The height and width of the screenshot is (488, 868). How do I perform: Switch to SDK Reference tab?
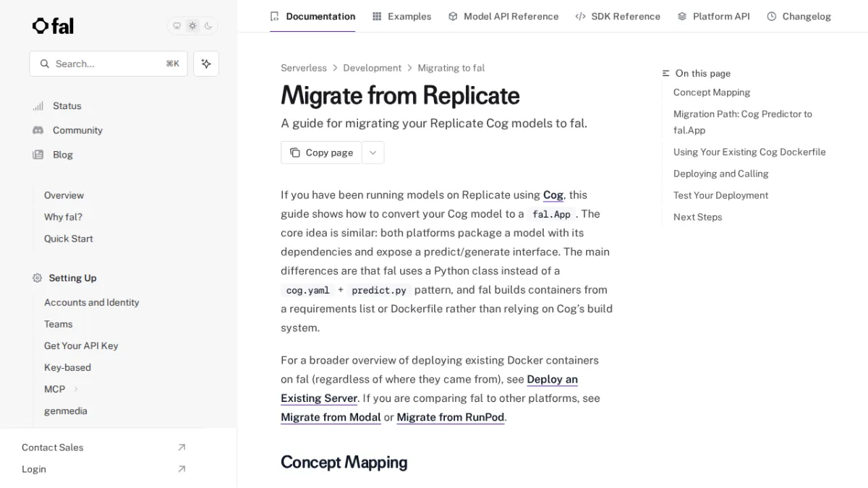pos(618,16)
